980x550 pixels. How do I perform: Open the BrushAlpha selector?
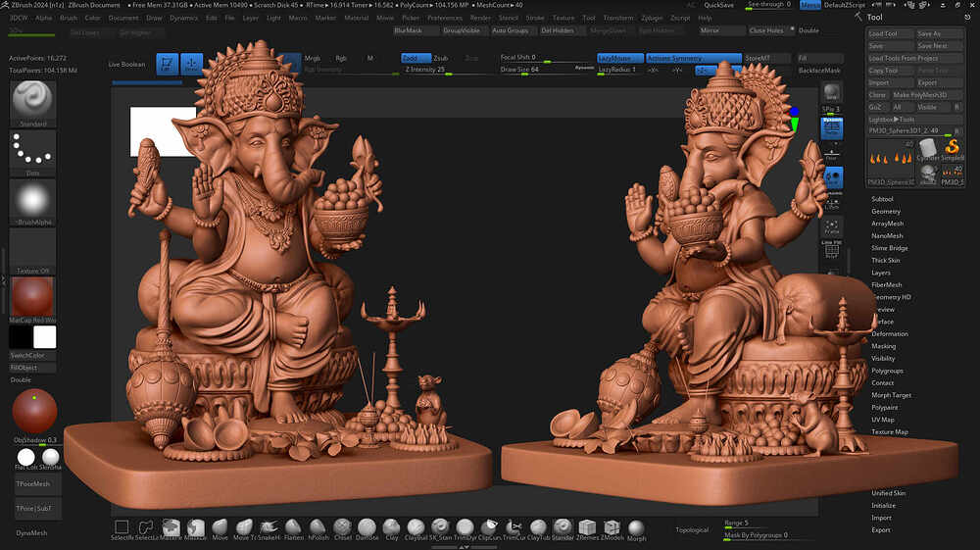32,200
